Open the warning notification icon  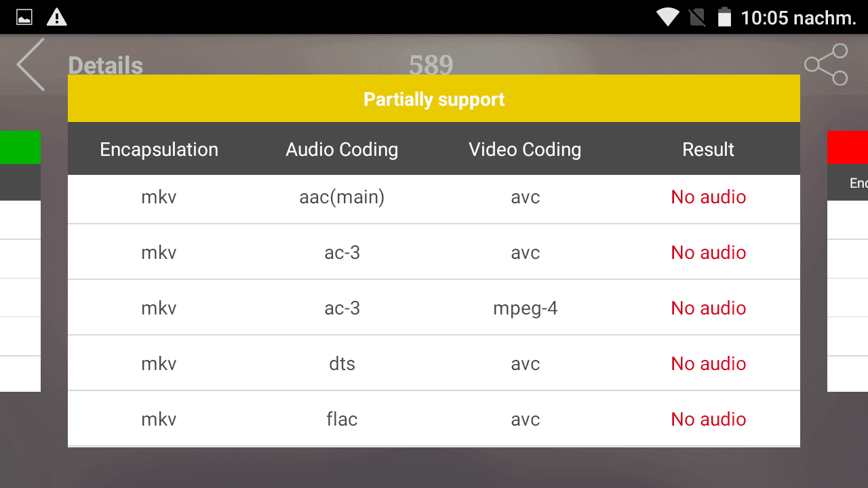pos(57,17)
